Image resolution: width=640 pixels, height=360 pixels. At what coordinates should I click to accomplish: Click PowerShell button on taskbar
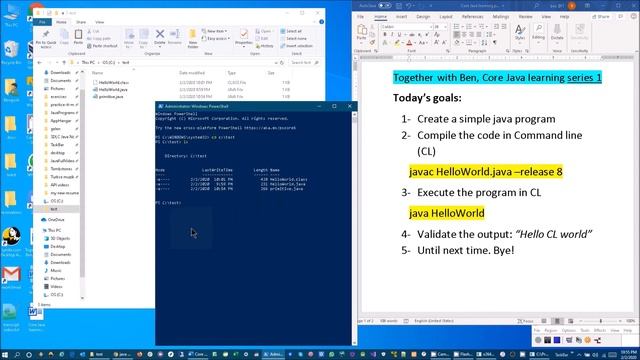pos(273,354)
